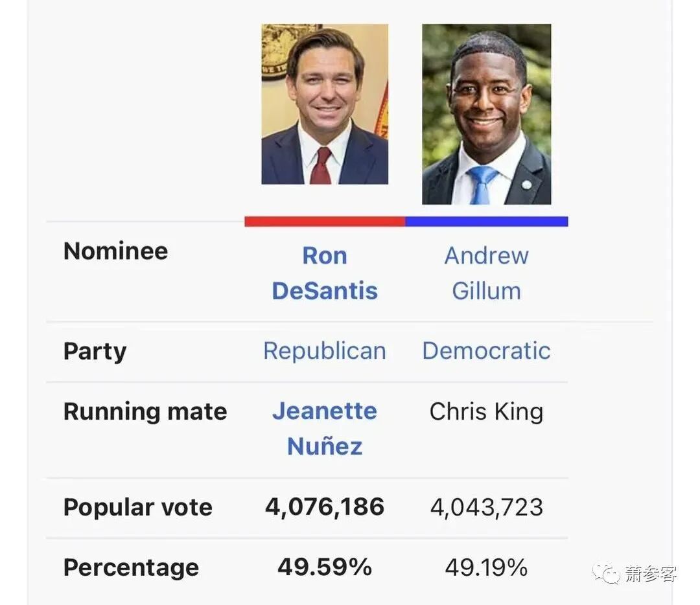Click the red Republican color bar
The width and height of the screenshot is (700, 605).
(325, 222)
